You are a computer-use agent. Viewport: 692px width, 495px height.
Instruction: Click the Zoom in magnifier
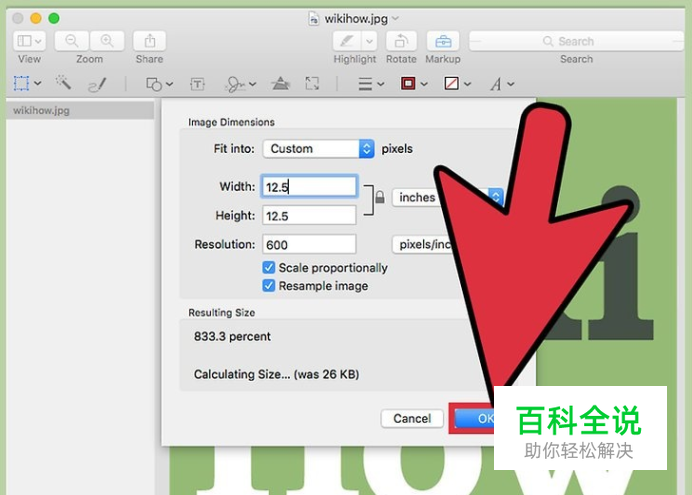click(x=107, y=41)
